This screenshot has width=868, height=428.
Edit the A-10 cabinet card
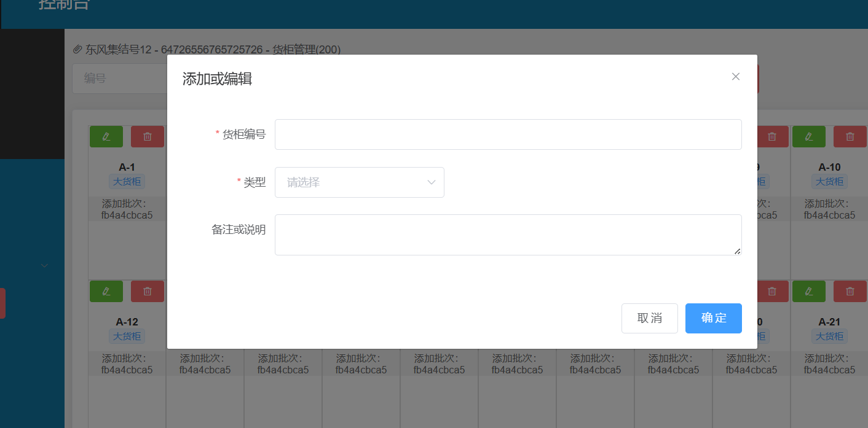(x=809, y=136)
